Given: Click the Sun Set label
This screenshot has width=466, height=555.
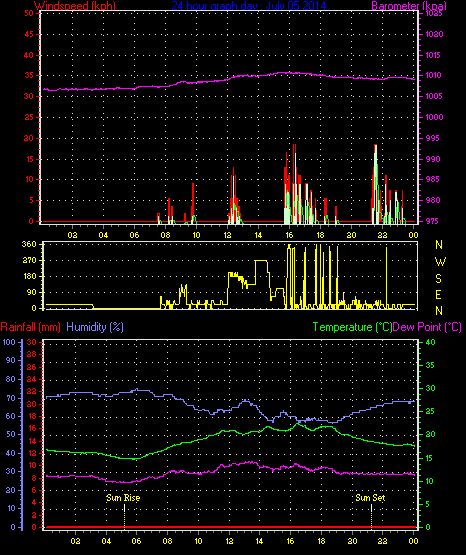Looking at the screenshot, I should click(x=370, y=498).
